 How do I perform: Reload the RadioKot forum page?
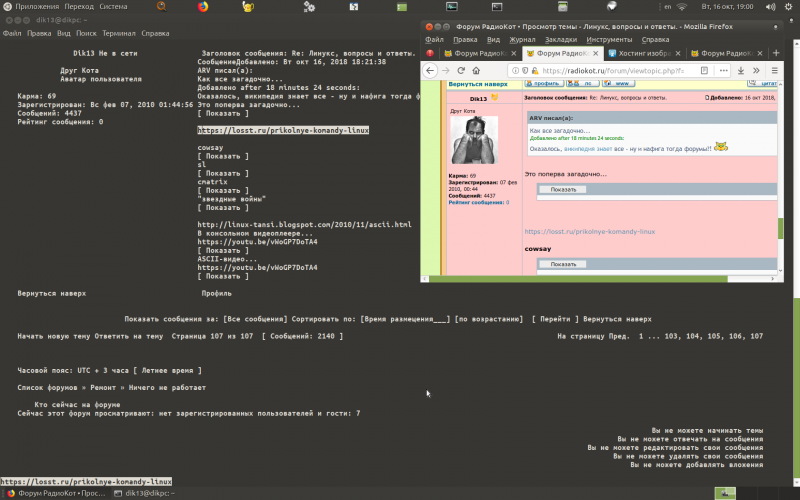[462, 71]
